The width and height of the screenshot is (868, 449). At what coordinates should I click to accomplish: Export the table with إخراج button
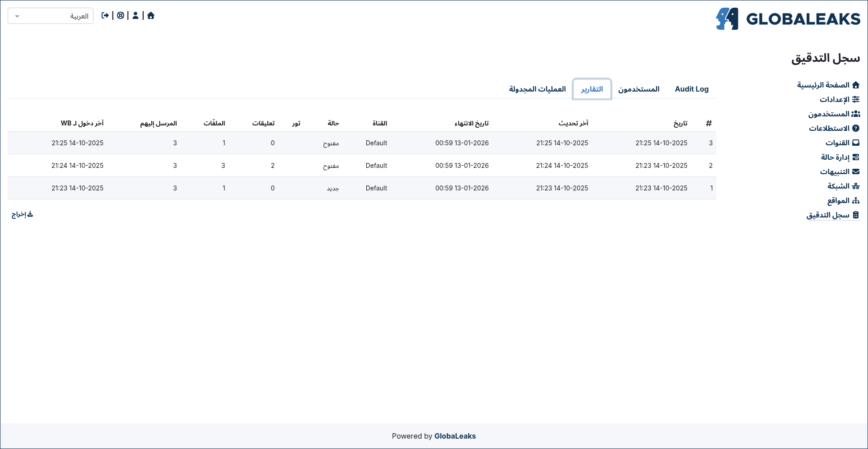(22, 214)
